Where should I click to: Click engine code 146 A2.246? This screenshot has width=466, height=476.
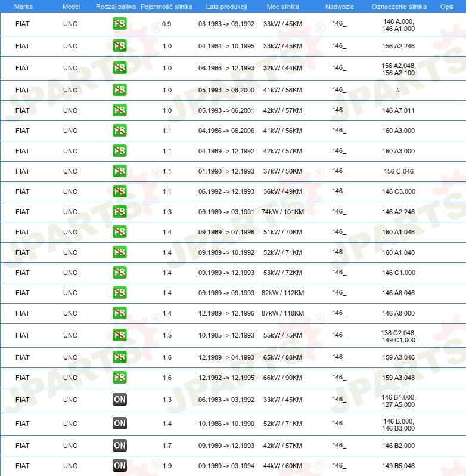pyautogui.click(x=399, y=212)
